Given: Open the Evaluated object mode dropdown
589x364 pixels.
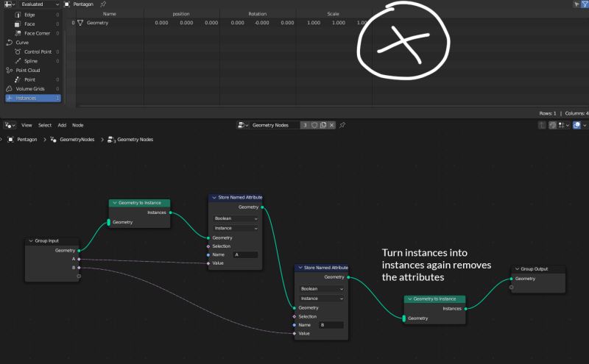Looking at the screenshot, I should [x=39, y=4].
